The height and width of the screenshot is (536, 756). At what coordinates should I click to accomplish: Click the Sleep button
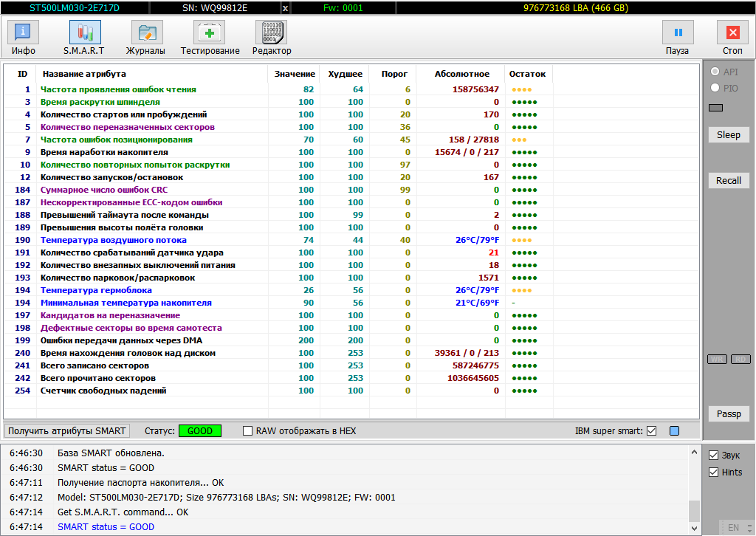[x=728, y=135]
